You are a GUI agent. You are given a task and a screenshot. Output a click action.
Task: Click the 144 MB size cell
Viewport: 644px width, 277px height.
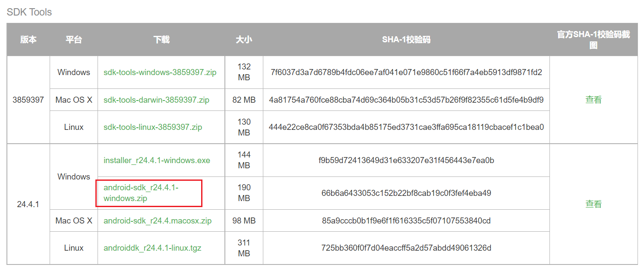click(x=244, y=161)
